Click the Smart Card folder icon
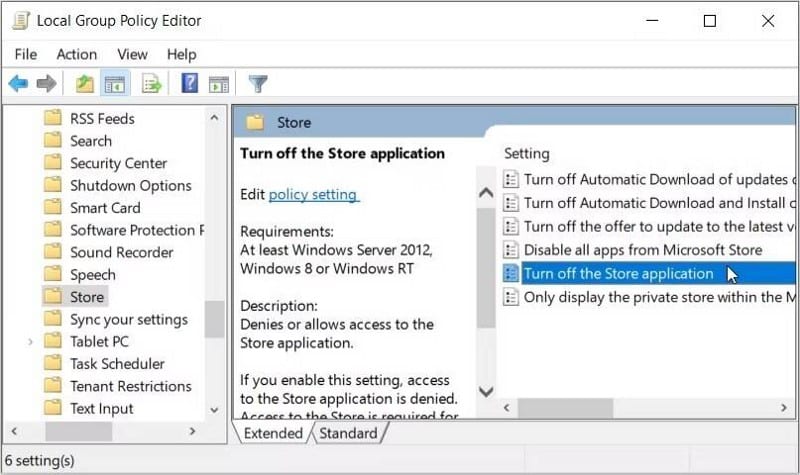 pos(53,207)
